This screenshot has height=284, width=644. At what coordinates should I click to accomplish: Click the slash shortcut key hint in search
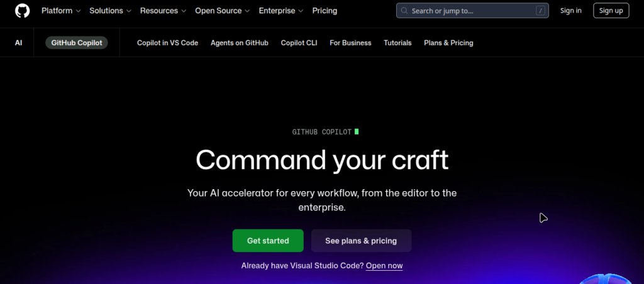click(x=540, y=11)
